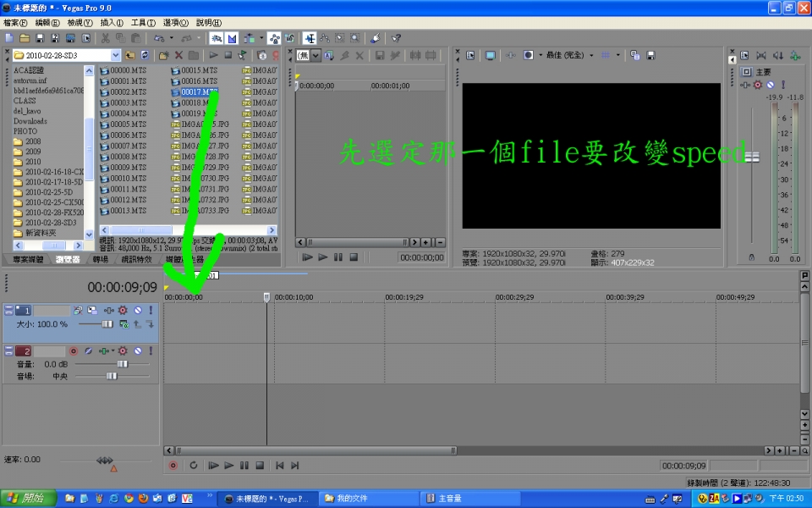Viewport: 812px width, 508px height.
Task: Click refresh icon in explorer toolbar
Action: 145,55
